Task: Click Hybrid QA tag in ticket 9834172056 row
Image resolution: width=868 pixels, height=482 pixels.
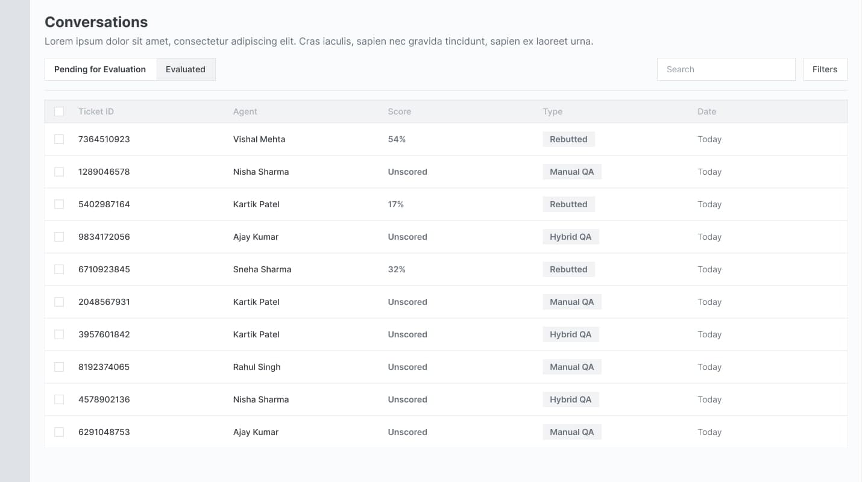Action: click(571, 237)
